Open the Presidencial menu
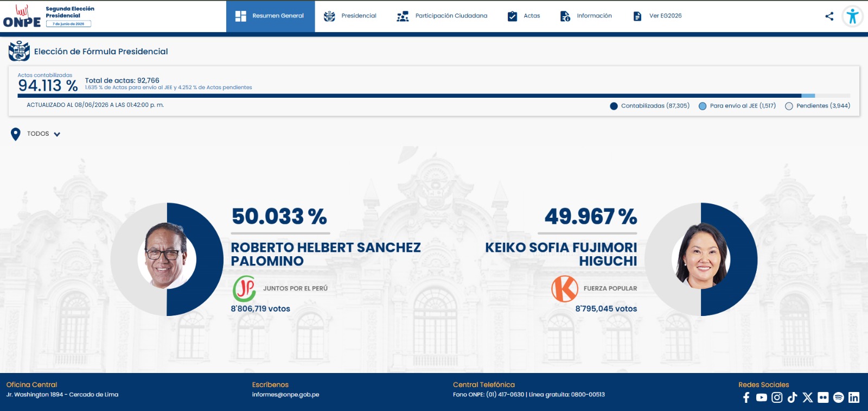868x411 pixels. coord(350,16)
